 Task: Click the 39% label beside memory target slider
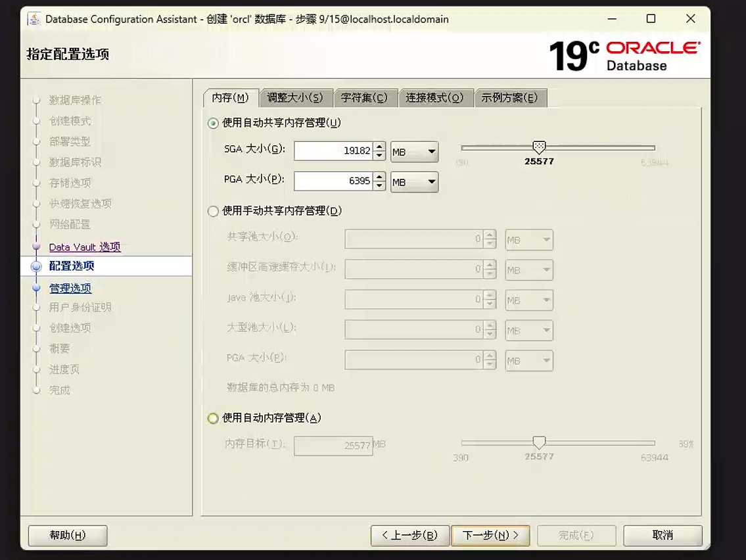coord(686,444)
